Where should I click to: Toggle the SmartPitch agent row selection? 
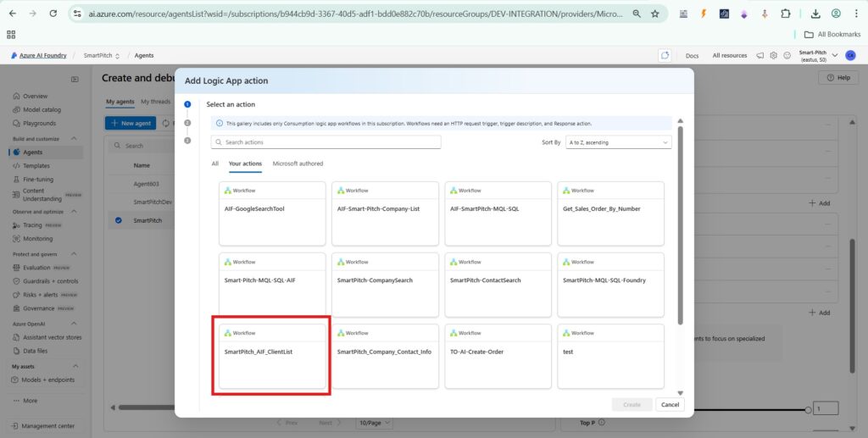tap(118, 220)
